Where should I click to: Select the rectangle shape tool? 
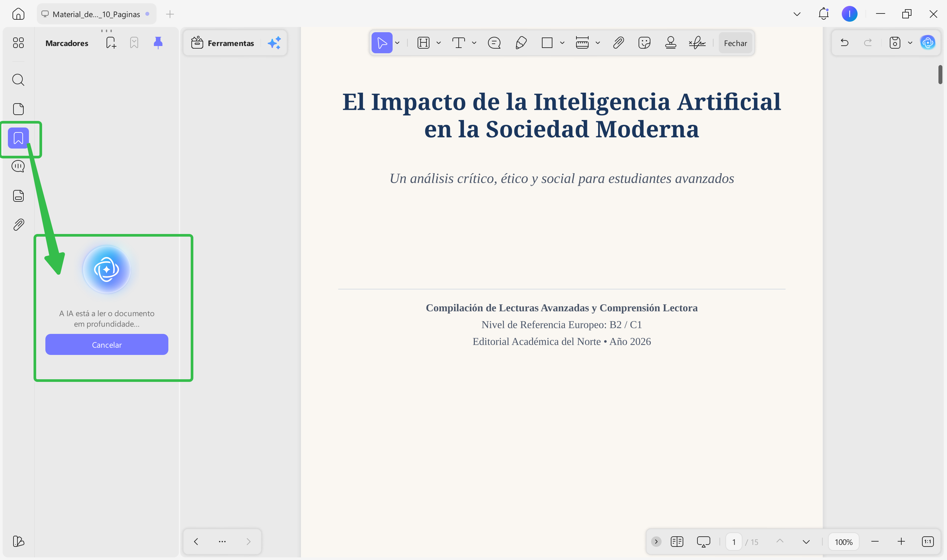[x=547, y=43]
